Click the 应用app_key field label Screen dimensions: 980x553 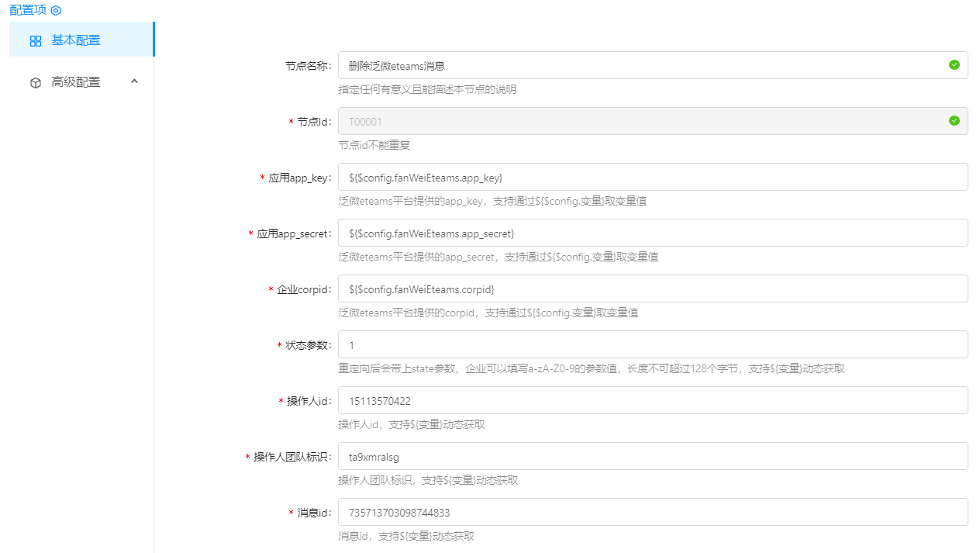point(300,178)
